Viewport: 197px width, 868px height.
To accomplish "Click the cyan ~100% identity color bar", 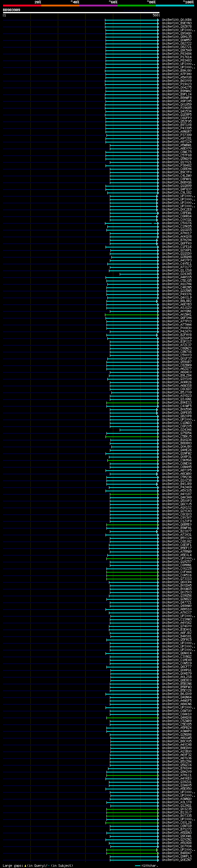I will [x=175, y=6].
